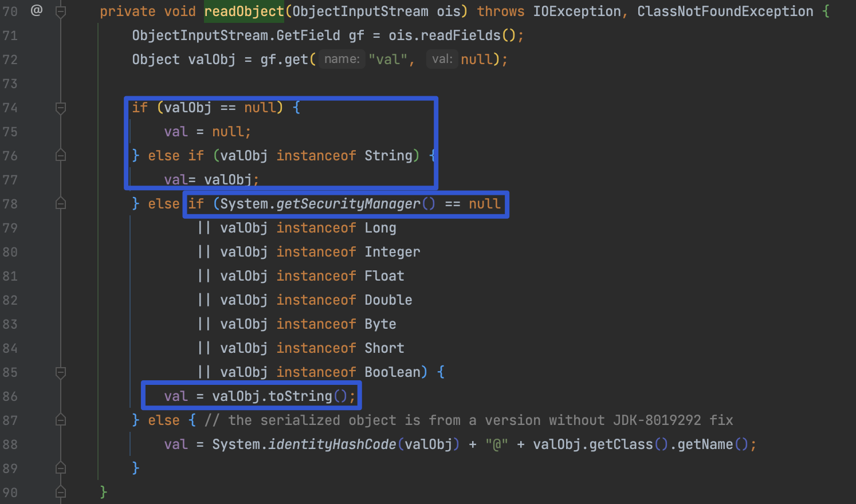Click the "val" string literal on line 72
The image size is (856, 504).
pyautogui.click(x=388, y=60)
